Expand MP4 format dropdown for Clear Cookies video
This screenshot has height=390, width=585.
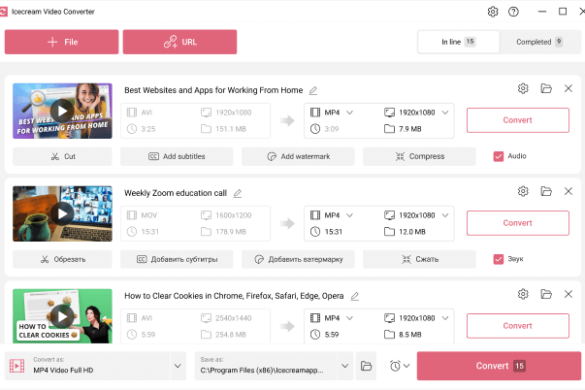point(350,318)
